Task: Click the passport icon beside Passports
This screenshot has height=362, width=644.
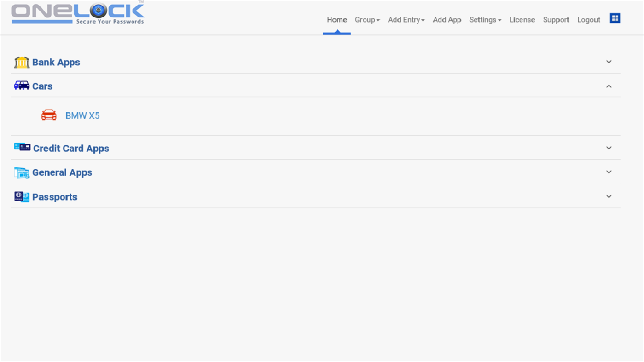Action: pos(21,196)
